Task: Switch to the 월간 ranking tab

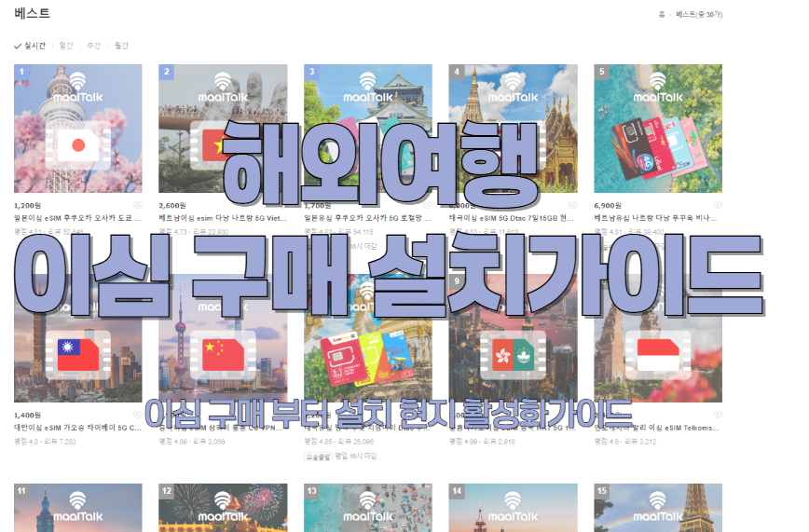Action: pos(121,46)
